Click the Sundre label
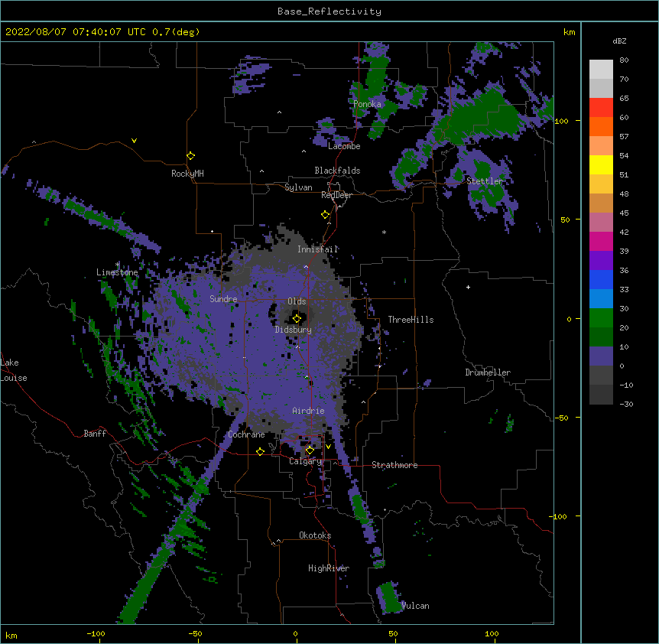659x644 pixels. tap(223, 299)
